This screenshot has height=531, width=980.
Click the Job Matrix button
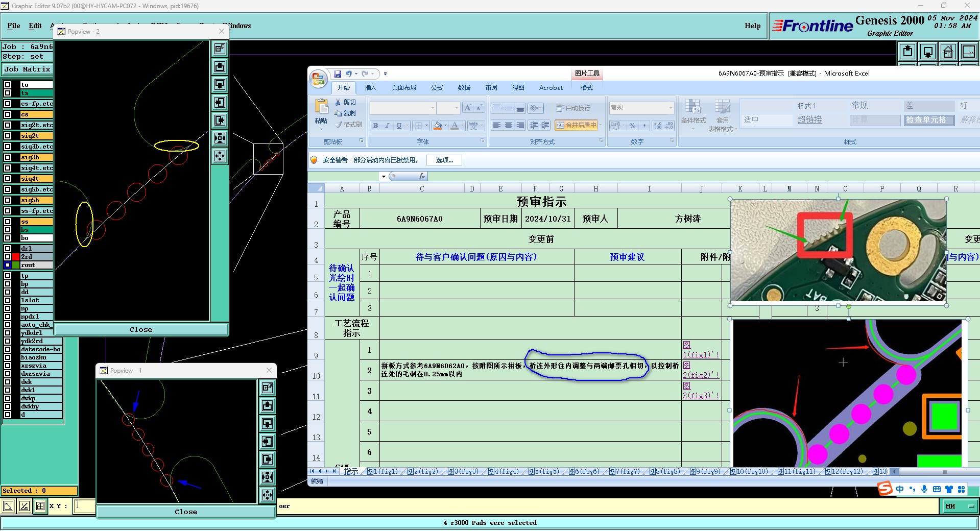coord(28,69)
